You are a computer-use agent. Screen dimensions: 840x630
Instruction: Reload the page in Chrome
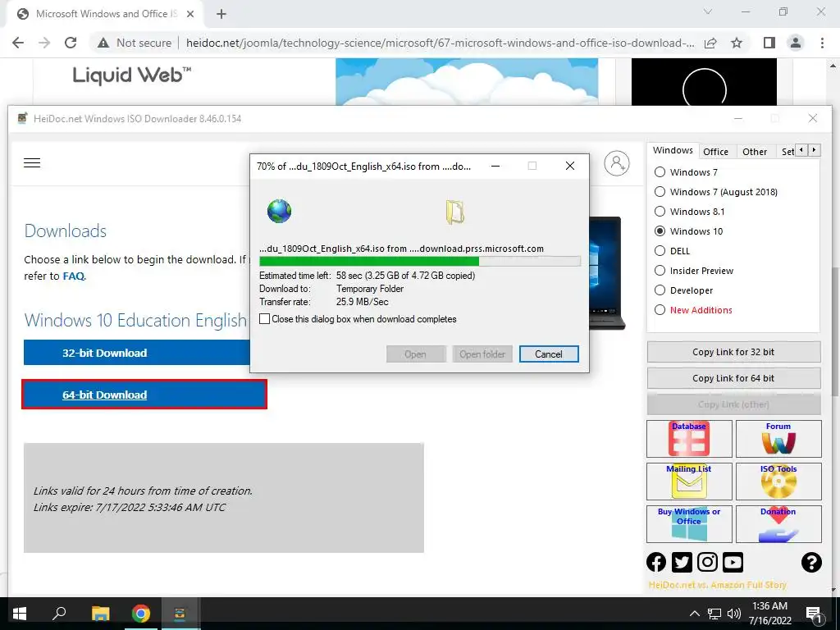[71, 43]
